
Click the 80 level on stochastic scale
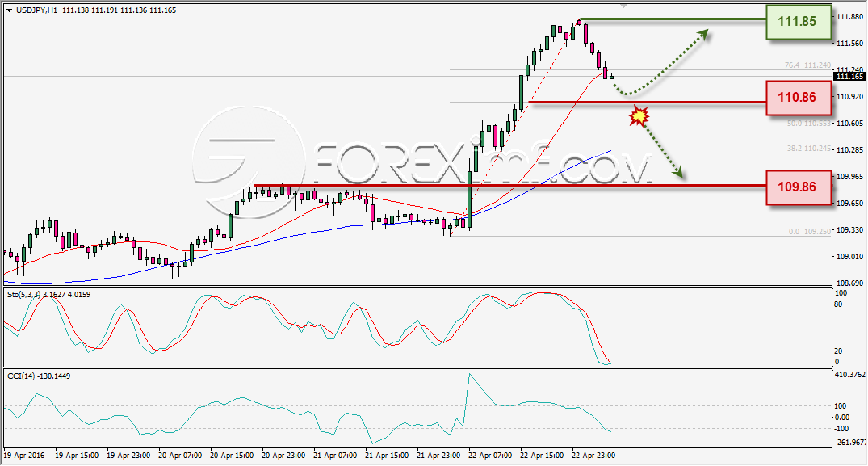click(838, 304)
